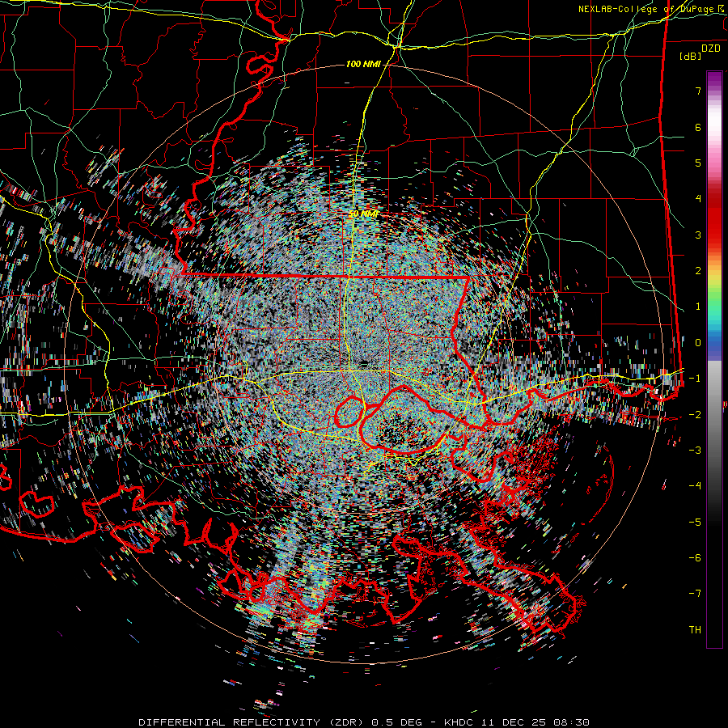Select the "-3" value on the dB scale
Viewport: 728px width, 728px height.
pyautogui.click(x=695, y=451)
